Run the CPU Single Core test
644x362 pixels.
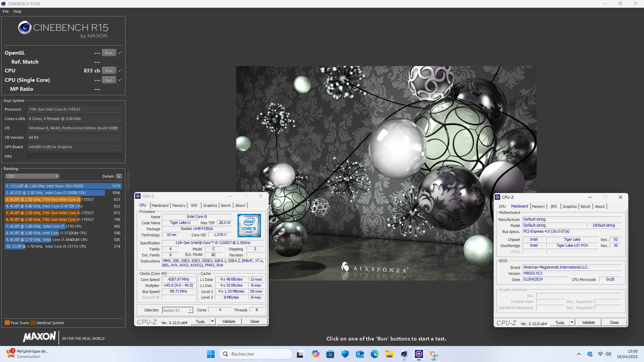109,80
